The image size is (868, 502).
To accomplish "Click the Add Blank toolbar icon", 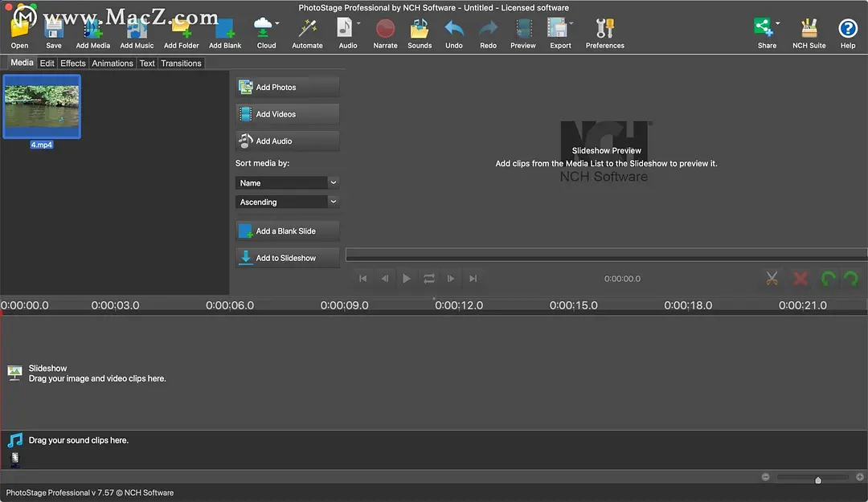I will coord(225,29).
